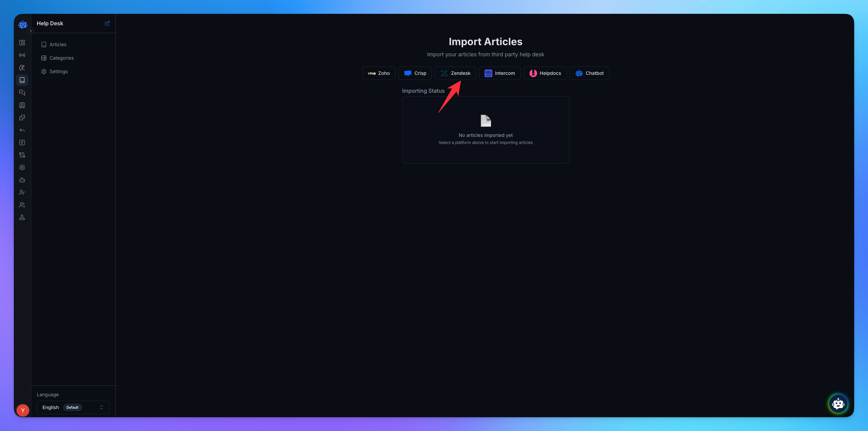The width and height of the screenshot is (868, 431).
Task: Import articles from Intercom
Action: coord(500,73)
